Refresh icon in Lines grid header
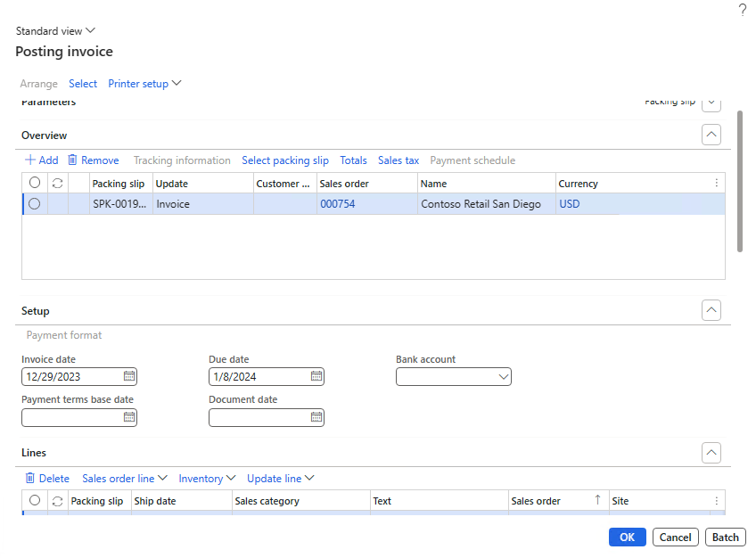 tap(57, 501)
